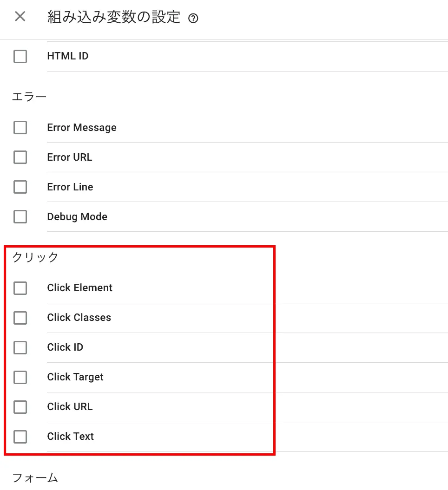This screenshot has height=490, width=448.
Task: Open help icon beside 組み込み変数の設定 title
Action: (x=193, y=19)
